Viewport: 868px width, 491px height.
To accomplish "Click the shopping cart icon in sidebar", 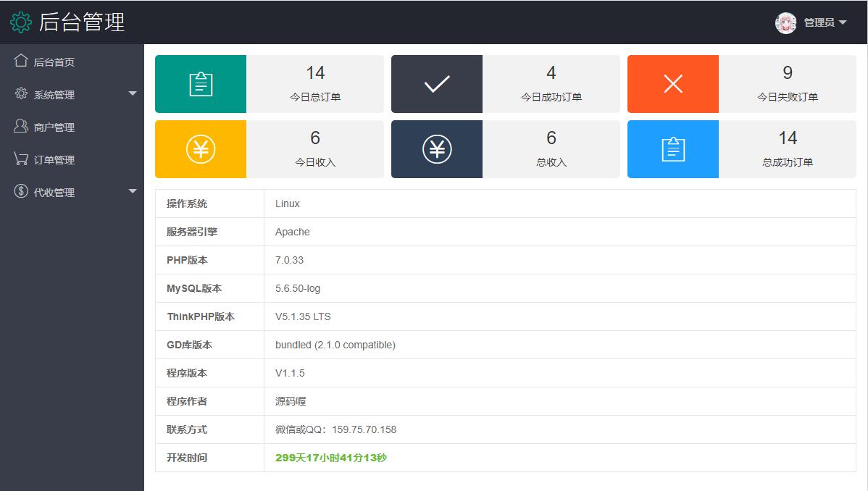I will coord(21,159).
